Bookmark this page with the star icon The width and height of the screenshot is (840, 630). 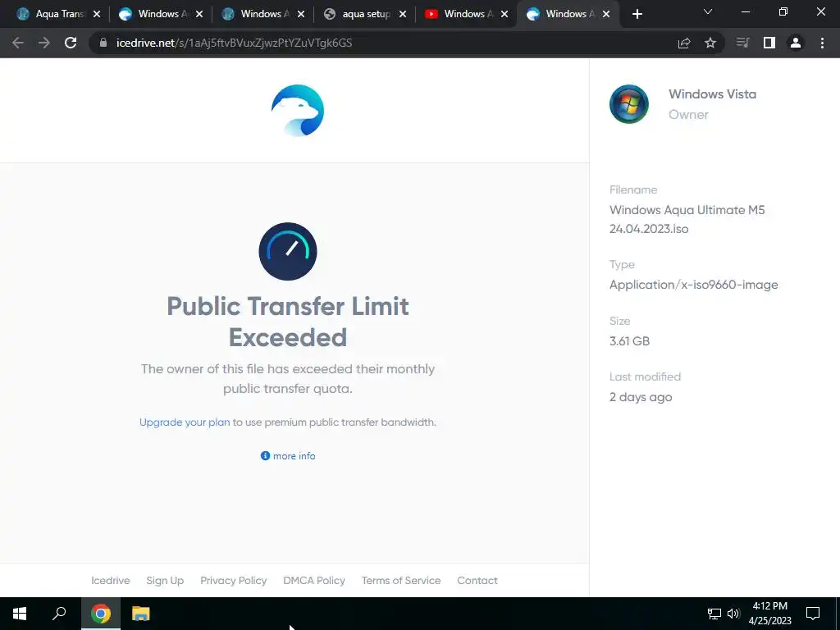(x=710, y=43)
